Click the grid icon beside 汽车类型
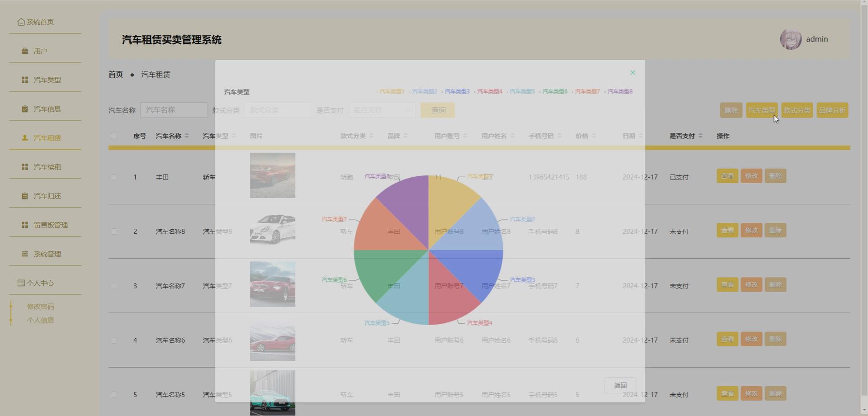The image size is (868, 416). (25, 80)
